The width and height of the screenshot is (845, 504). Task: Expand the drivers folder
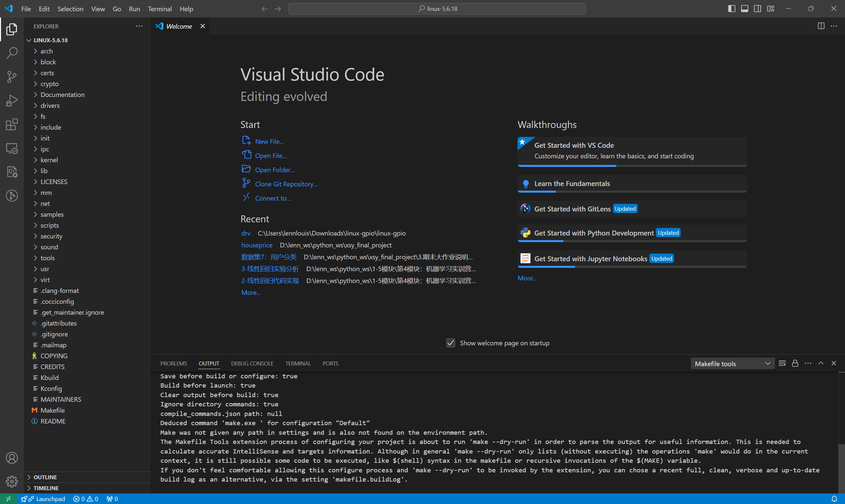coord(87,106)
